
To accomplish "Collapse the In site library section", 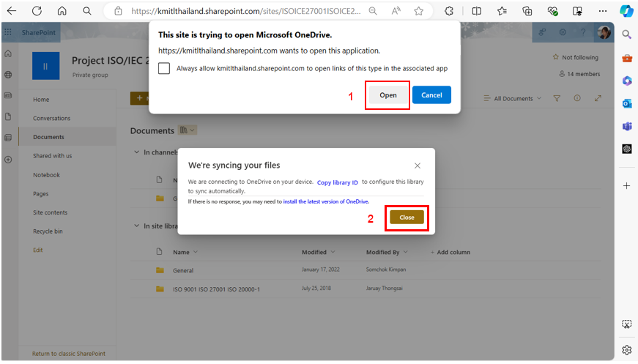I will pos(136,226).
